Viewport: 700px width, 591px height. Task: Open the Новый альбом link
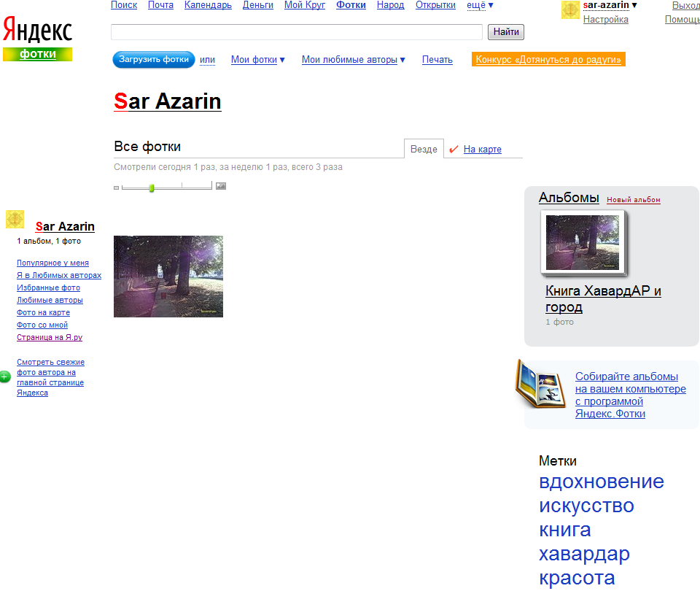(631, 198)
